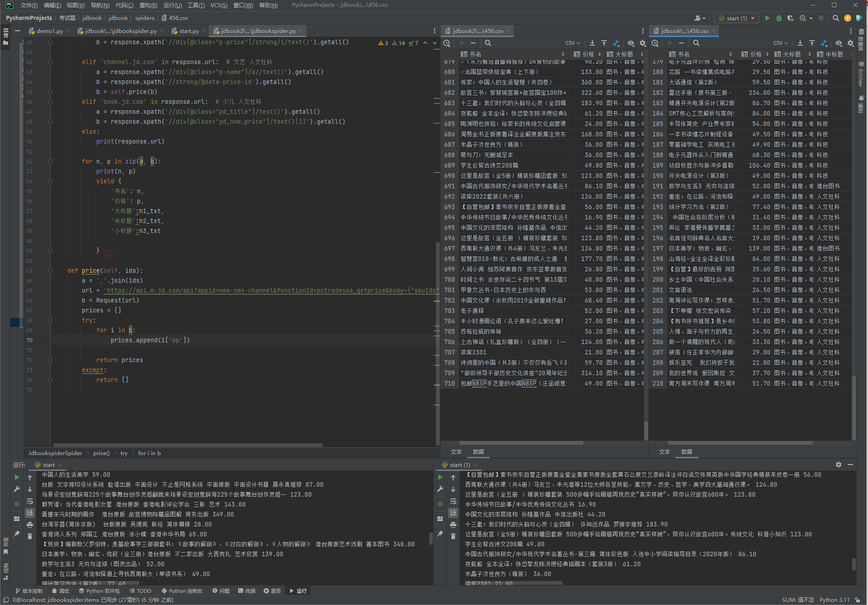Rerun 'start (1)' panel with its play icon
868x605 pixels.
point(440,477)
